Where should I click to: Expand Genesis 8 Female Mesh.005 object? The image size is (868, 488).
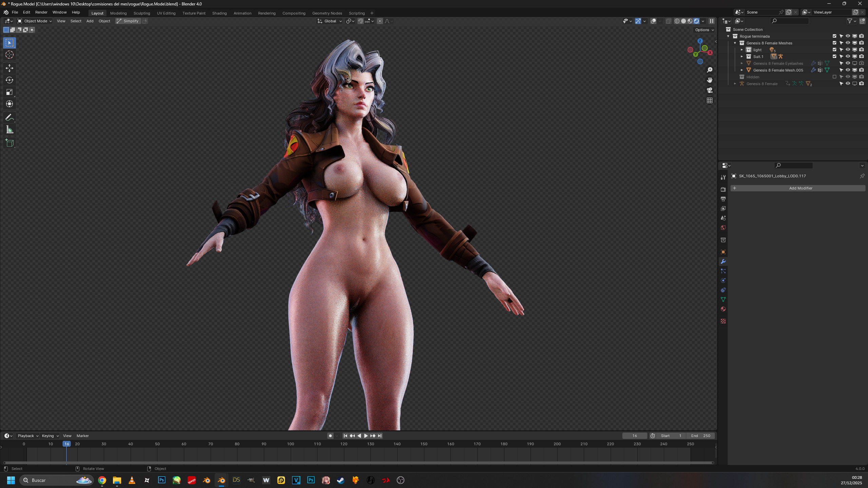coord(742,70)
